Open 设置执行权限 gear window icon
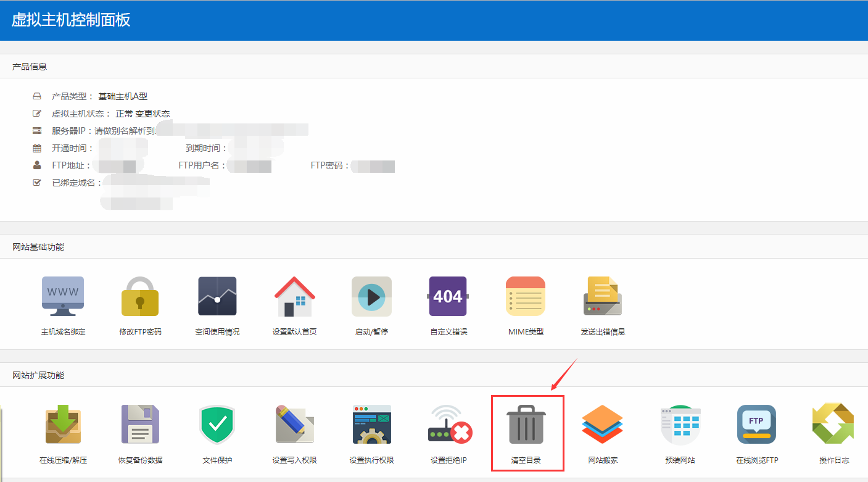This screenshot has height=482, width=868. point(371,425)
